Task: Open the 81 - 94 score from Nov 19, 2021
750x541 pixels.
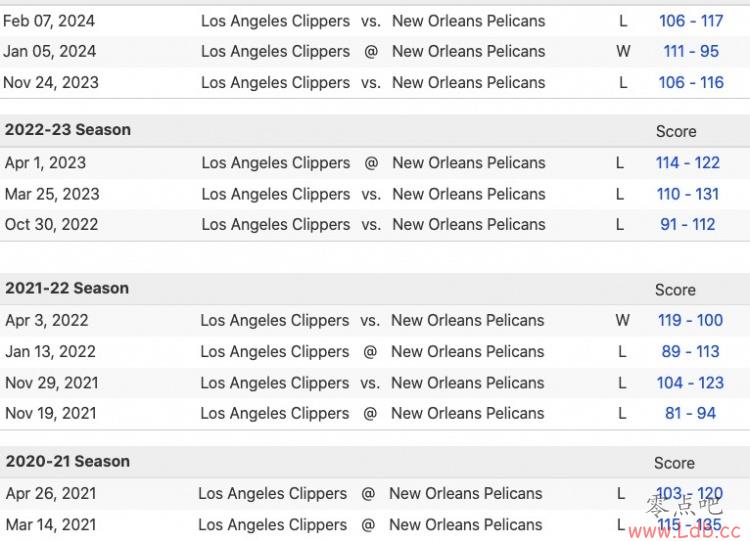Action: coord(690,413)
